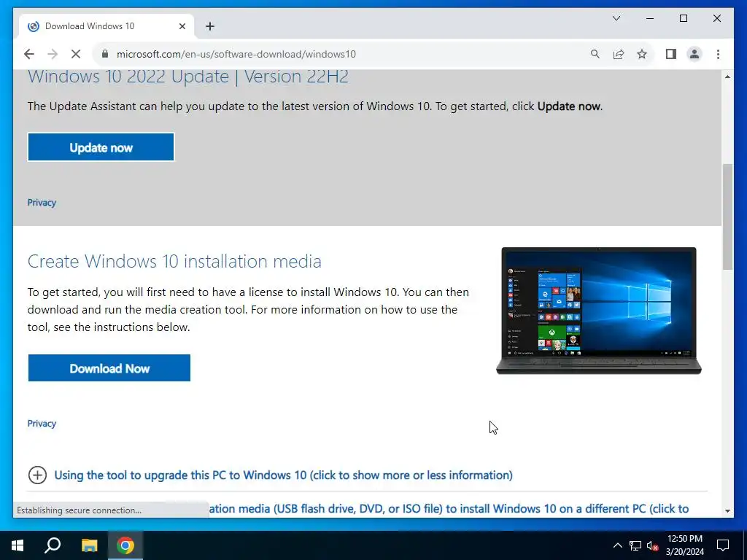
Task: Click 'Windows 10 2022 Update | Version 22H2' heading
Action: tap(187, 77)
